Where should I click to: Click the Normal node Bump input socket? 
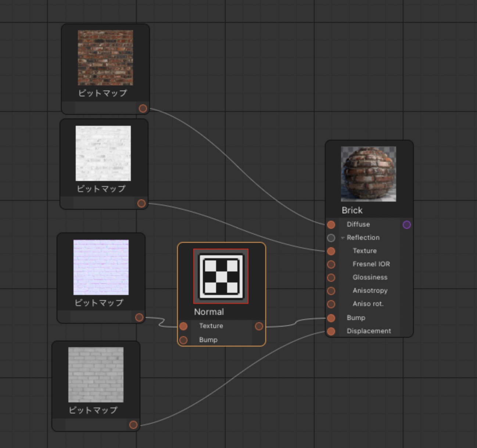(x=183, y=340)
